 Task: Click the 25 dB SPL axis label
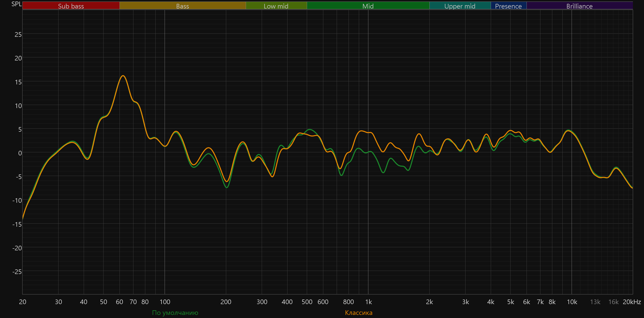click(x=18, y=34)
